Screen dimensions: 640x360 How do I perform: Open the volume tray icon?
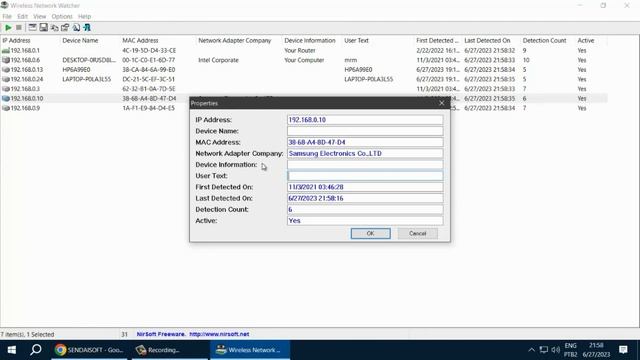point(556,350)
